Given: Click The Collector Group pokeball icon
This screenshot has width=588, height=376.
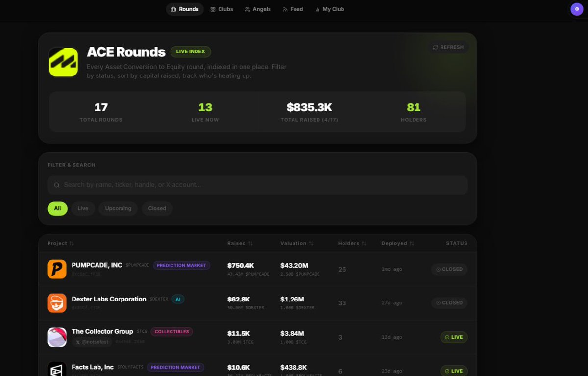Looking at the screenshot, I should (57, 337).
